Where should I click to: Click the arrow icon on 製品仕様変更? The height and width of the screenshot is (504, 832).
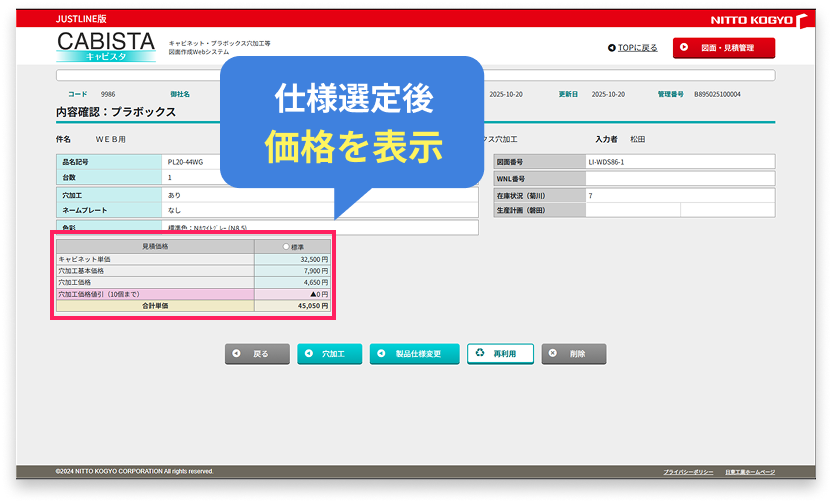click(x=381, y=353)
